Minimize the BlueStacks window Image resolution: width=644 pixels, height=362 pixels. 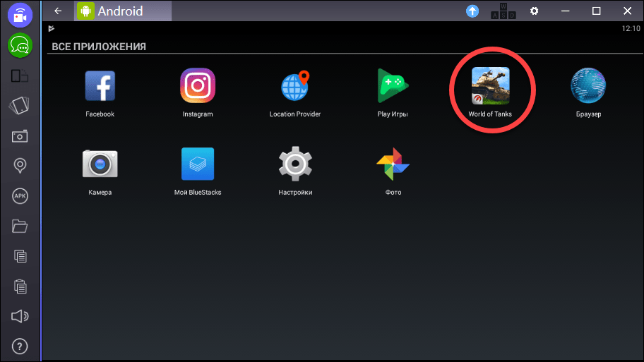[x=565, y=11]
